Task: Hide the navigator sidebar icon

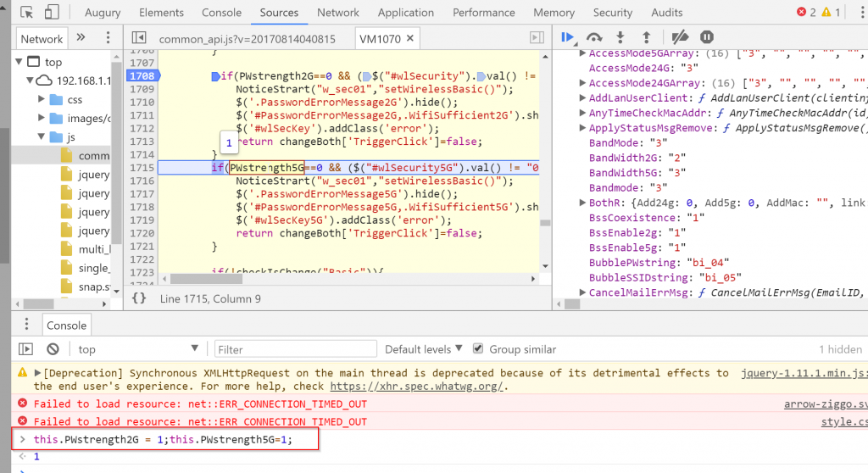Action: (x=139, y=37)
